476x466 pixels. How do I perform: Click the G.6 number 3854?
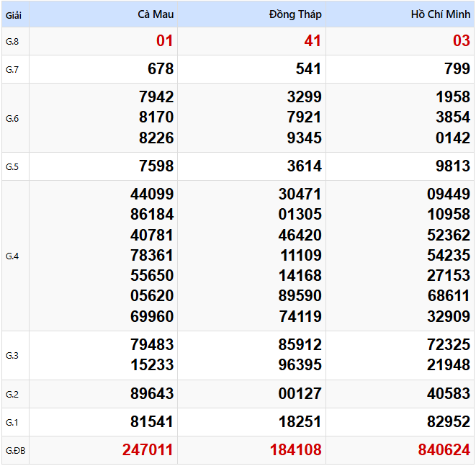453,117
